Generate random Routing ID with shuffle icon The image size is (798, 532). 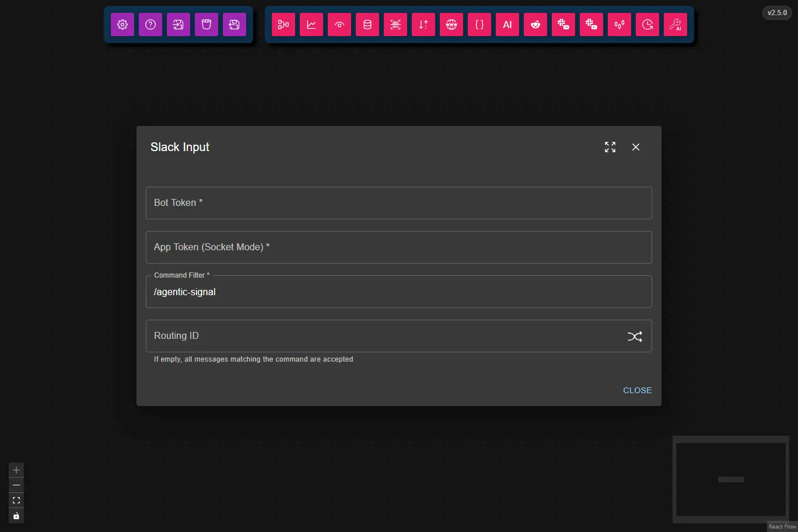tap(635, 336)
